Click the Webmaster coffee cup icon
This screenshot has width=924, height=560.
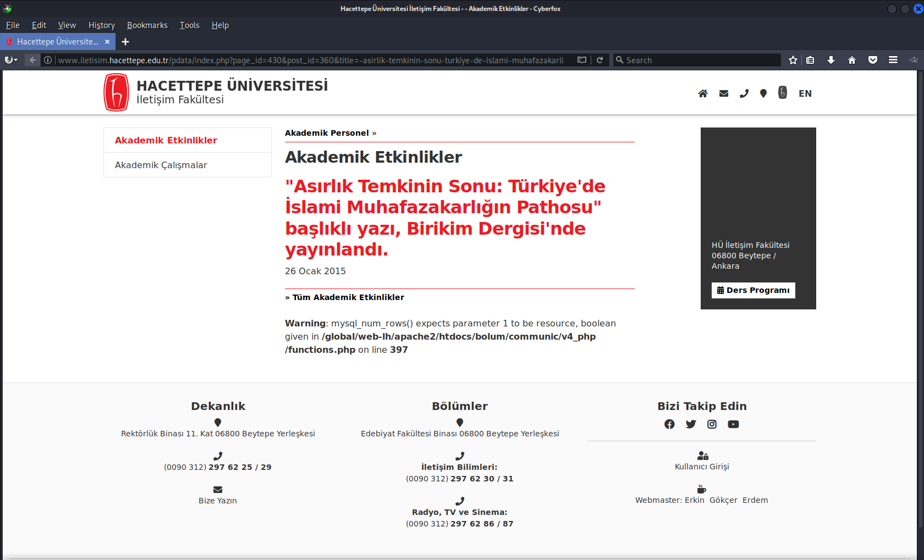point(702,489)
